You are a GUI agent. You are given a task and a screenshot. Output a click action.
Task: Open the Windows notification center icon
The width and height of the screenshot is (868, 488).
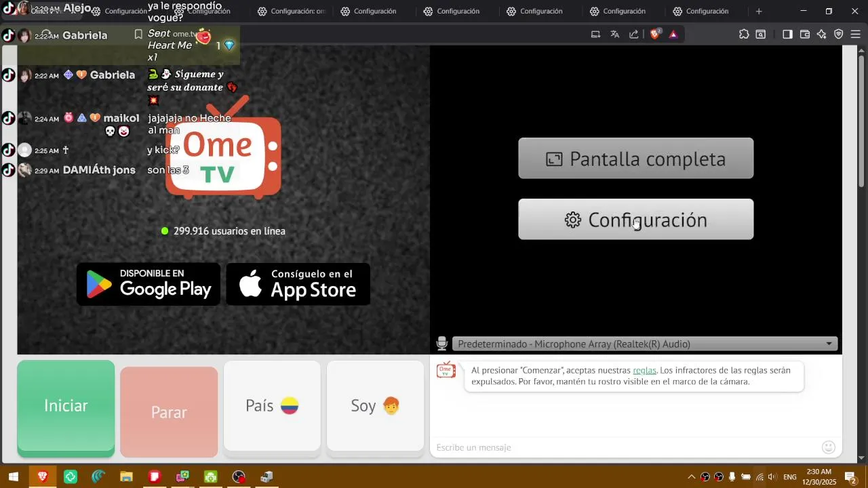coord(850,477)
